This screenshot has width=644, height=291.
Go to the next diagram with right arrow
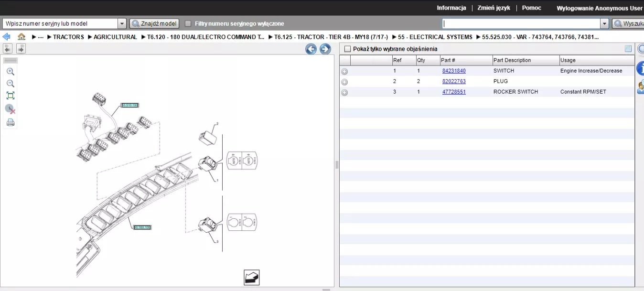click(x=325, y=49)
